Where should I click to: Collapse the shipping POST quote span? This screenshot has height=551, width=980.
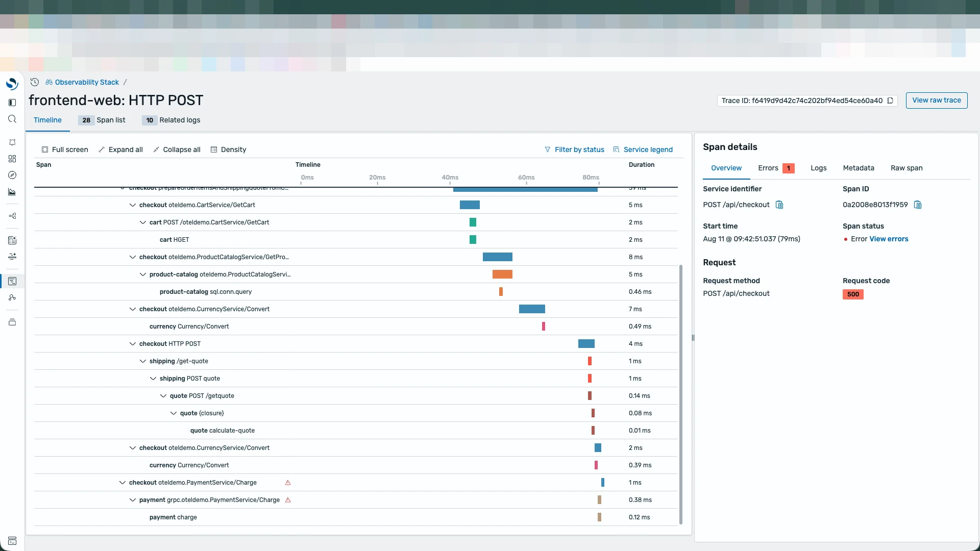click(153, 379)
